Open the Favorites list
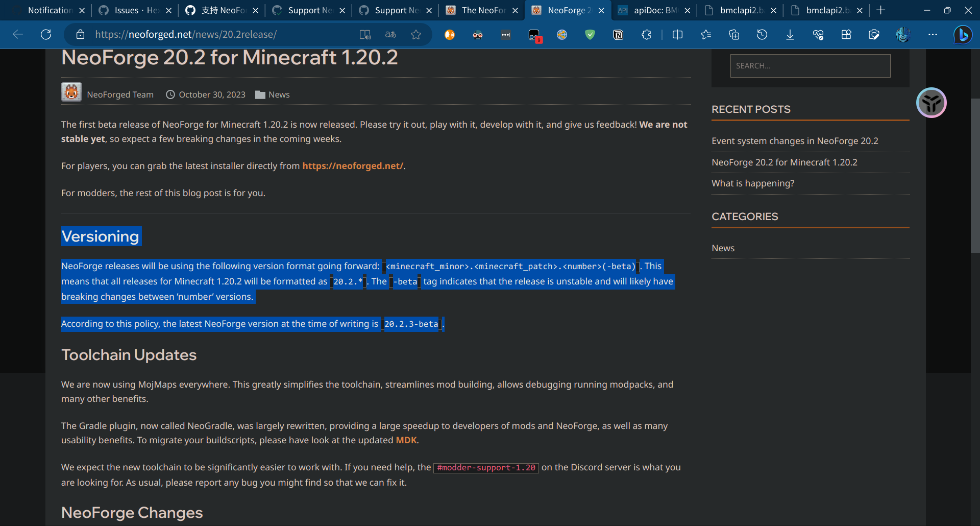Image resolution: width=980 pixels, height=526 pixels. (706, 34)
